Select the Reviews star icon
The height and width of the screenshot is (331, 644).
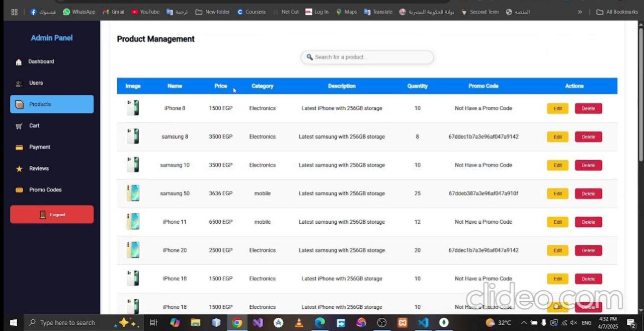click(19, 168)
